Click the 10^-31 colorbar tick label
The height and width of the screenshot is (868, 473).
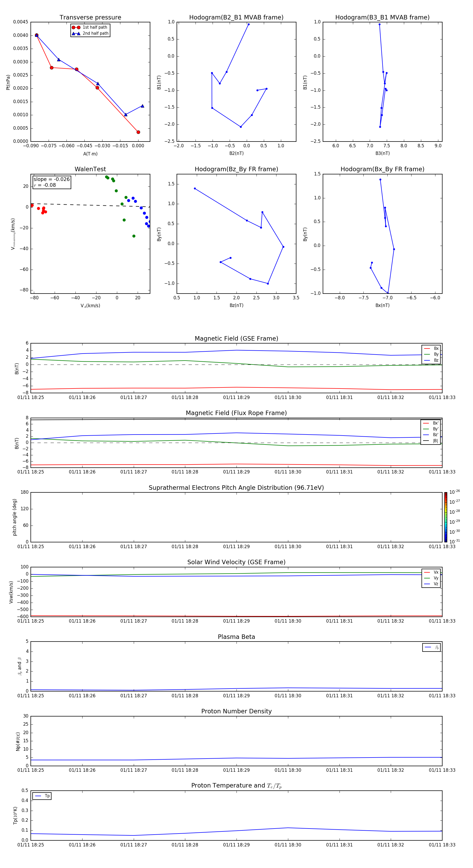click(x=455, y=542)
